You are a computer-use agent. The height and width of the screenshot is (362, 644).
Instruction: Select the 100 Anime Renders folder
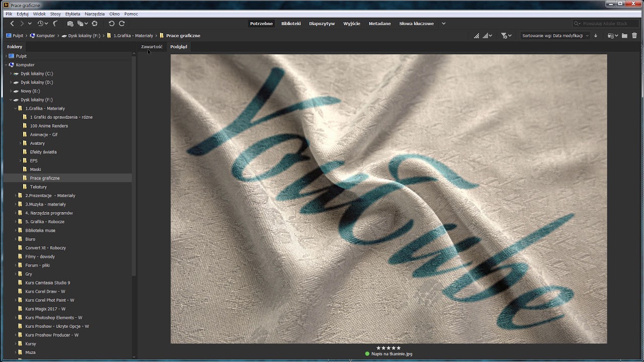tap(49, 126)
